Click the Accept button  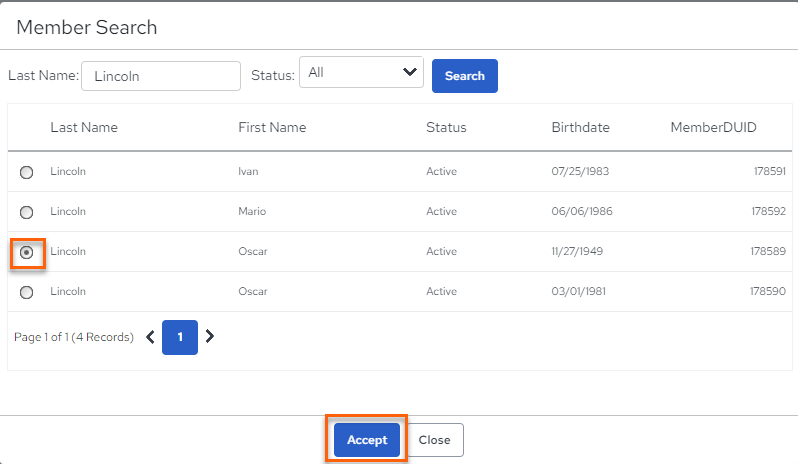pos(367,440)
